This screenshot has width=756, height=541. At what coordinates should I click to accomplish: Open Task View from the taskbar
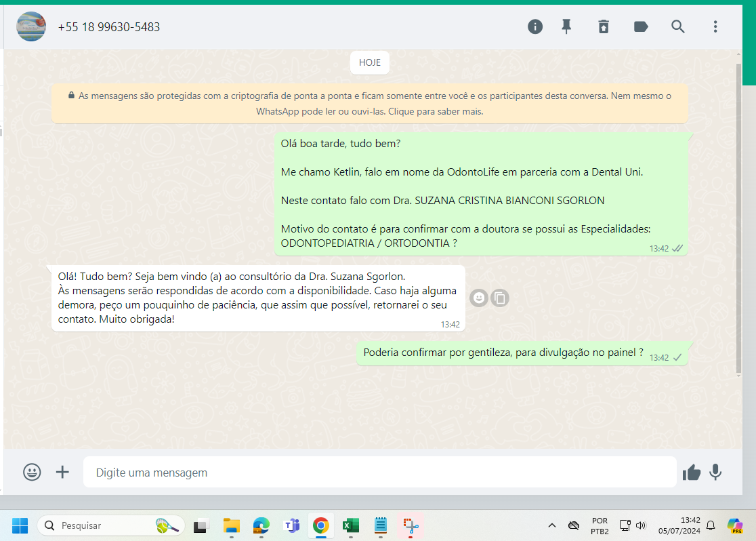(200, 525)
